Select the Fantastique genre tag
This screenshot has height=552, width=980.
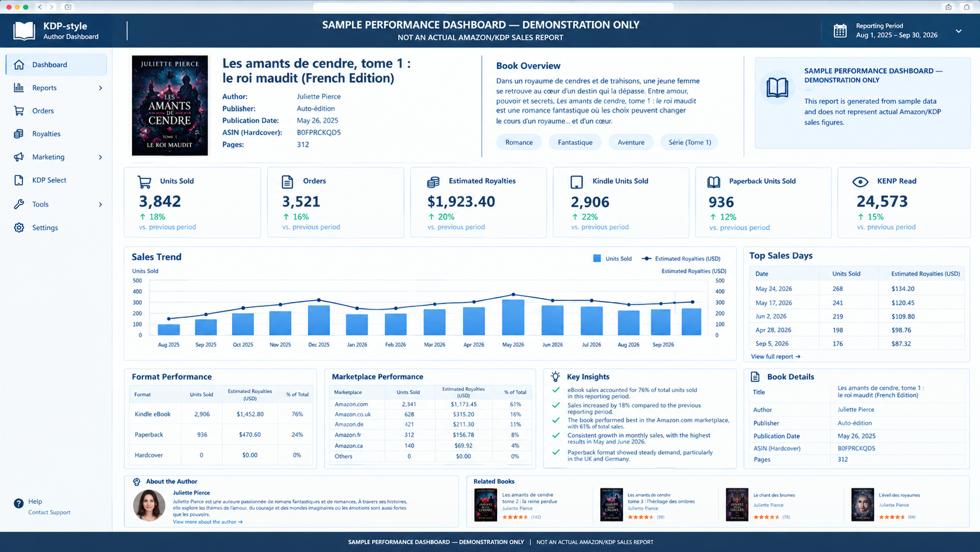pos(575,142)
